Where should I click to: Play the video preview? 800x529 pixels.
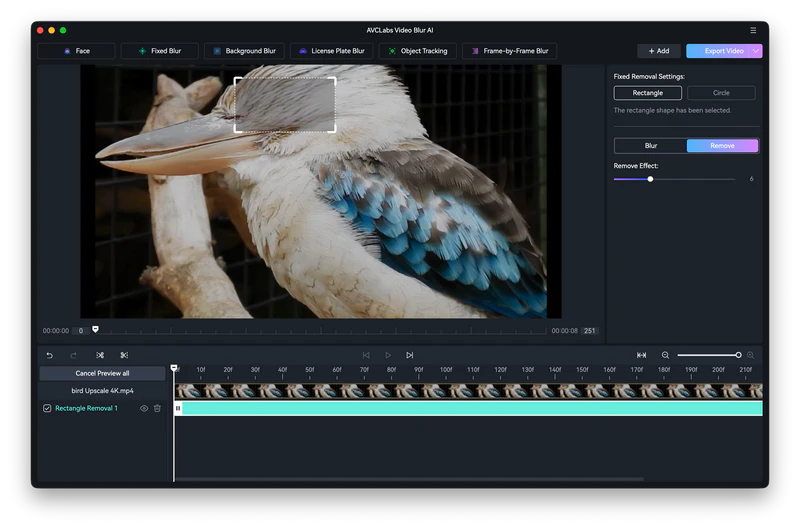tap(388, 356)
